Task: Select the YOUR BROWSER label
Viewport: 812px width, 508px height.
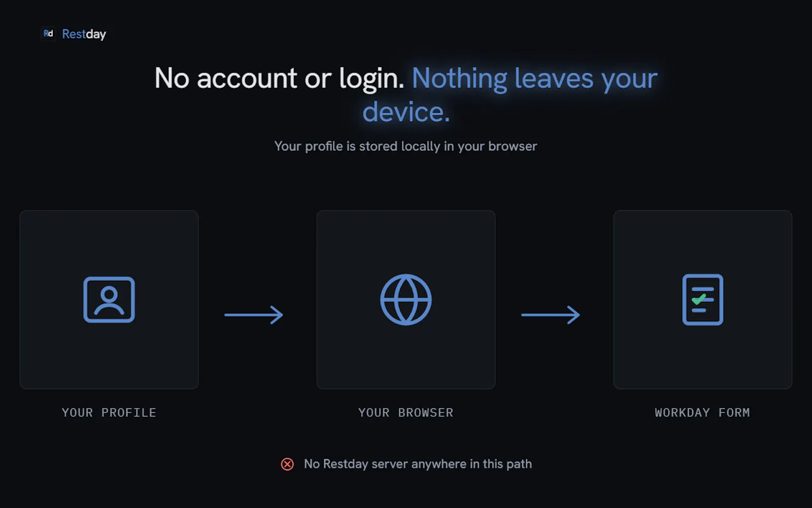Action: pyautogui.click(x=406, y=412)
